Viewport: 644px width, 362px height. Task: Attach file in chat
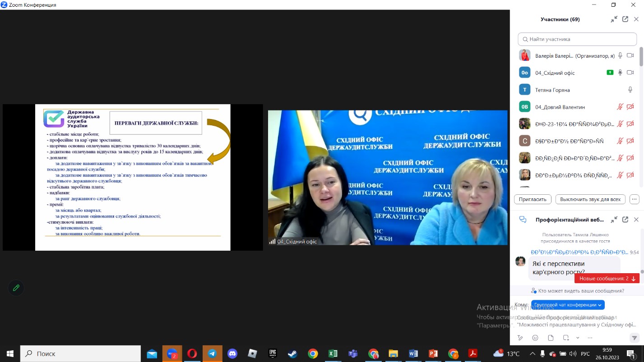551,338
